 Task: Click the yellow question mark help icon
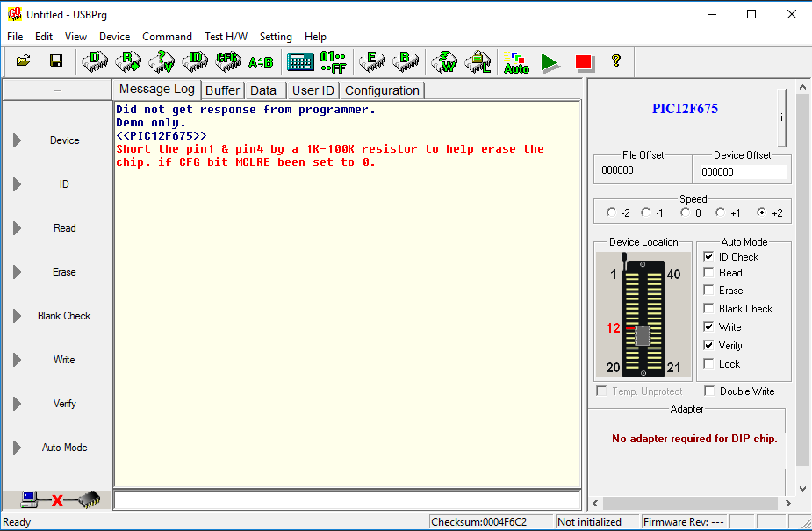pos(615,61)
